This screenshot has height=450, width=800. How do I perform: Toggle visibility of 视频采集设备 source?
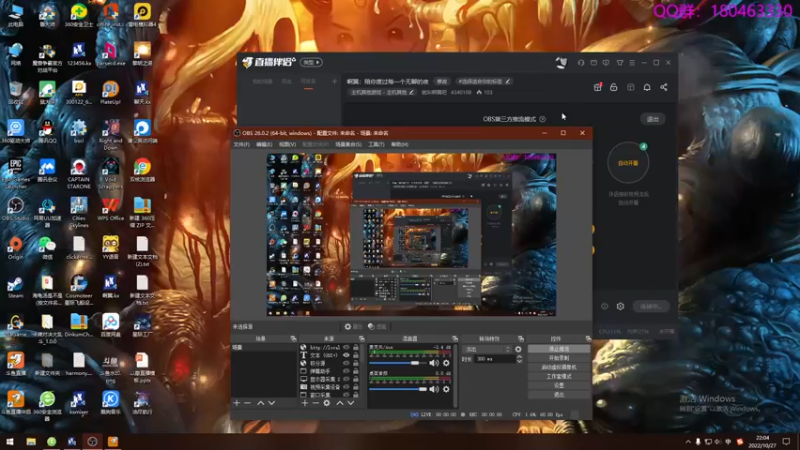click(346, 387)
